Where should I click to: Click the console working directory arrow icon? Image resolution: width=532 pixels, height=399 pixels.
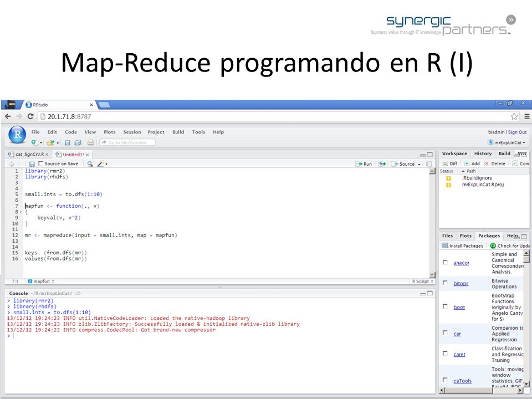[78, 293]
